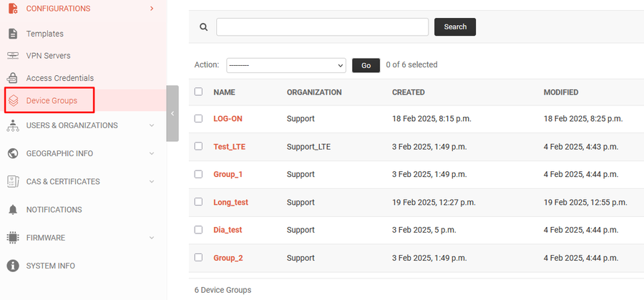Click the Notifications bell icon
The image size is (644, 300).
(12, 210)
